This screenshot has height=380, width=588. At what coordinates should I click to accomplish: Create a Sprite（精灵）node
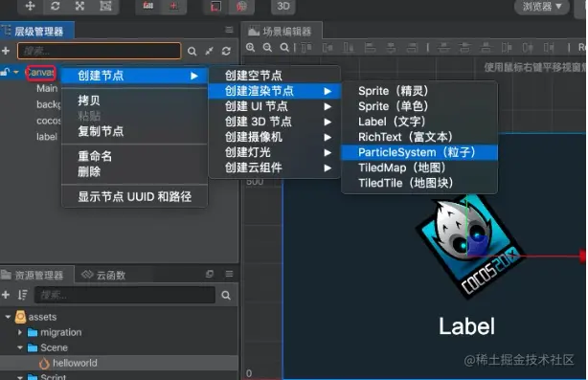coord(419,91)
